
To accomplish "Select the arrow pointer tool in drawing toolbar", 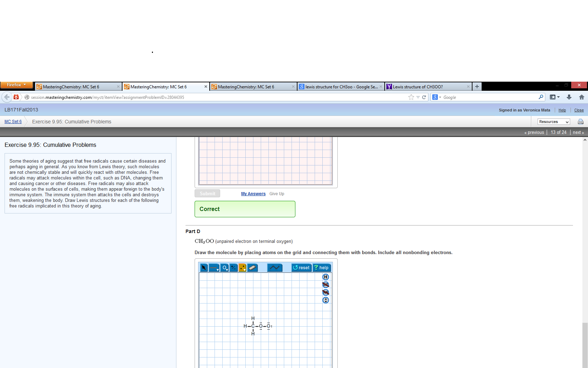I will [204, 268].
